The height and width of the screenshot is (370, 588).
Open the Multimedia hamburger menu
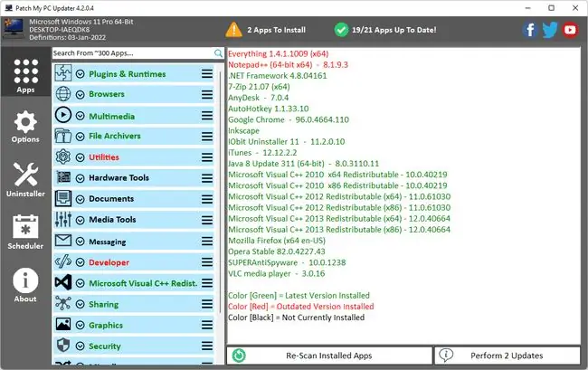[x=207, y=116]
